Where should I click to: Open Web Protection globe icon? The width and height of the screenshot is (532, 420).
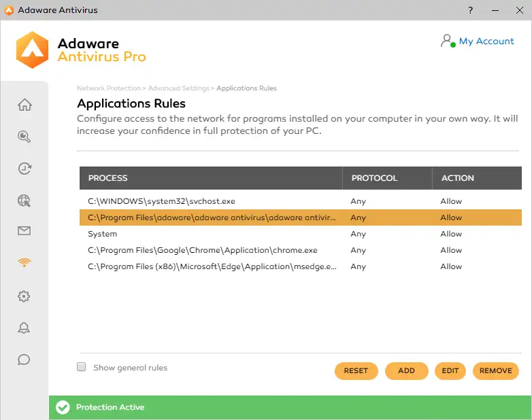(24, 200)
